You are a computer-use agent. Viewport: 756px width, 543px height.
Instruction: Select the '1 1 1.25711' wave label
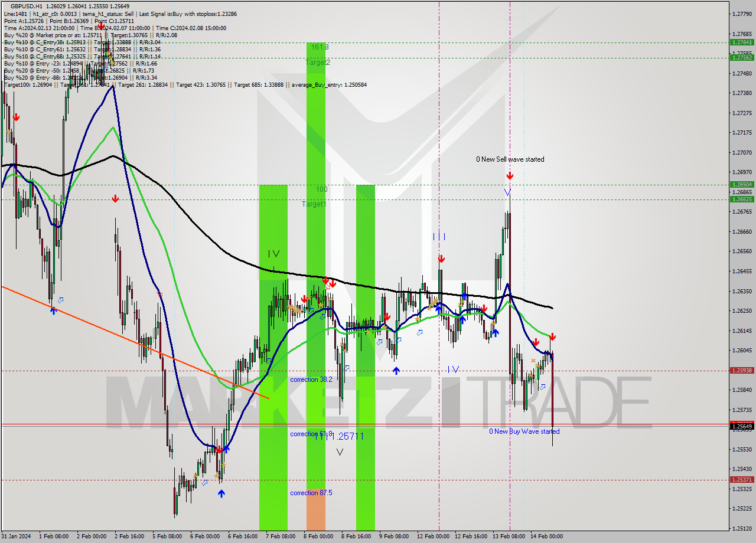338,436
